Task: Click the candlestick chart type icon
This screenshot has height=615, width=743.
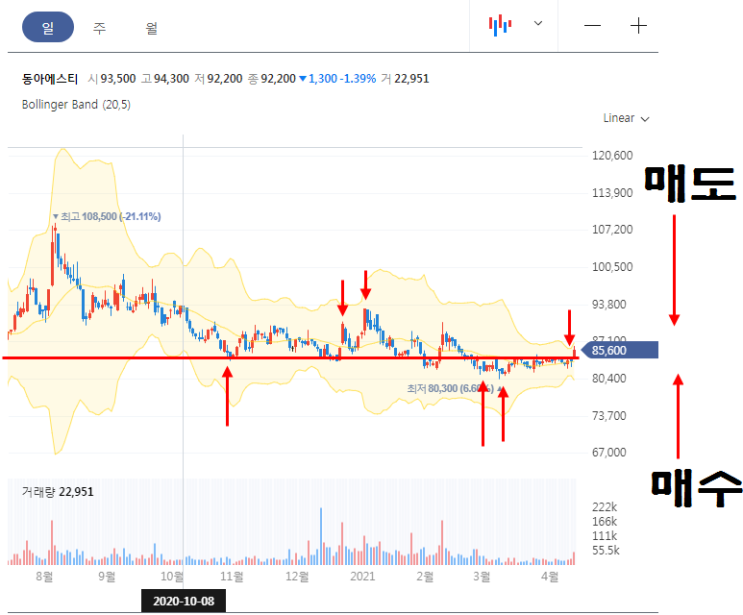Action: (x=500, y=25)
